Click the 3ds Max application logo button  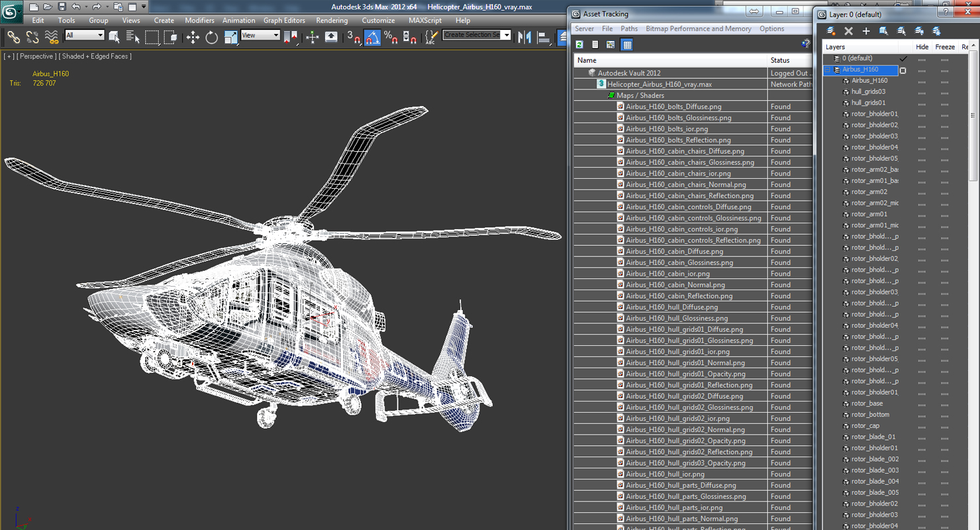click(11, 11)
